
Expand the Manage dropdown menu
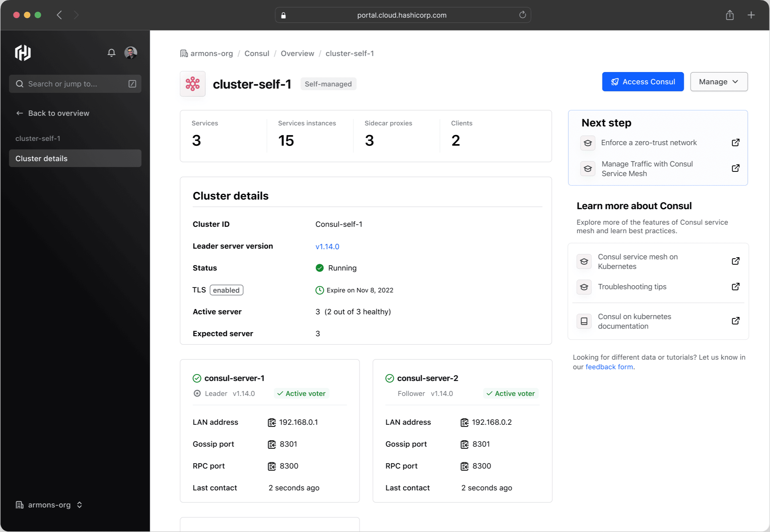pos(719,81)
